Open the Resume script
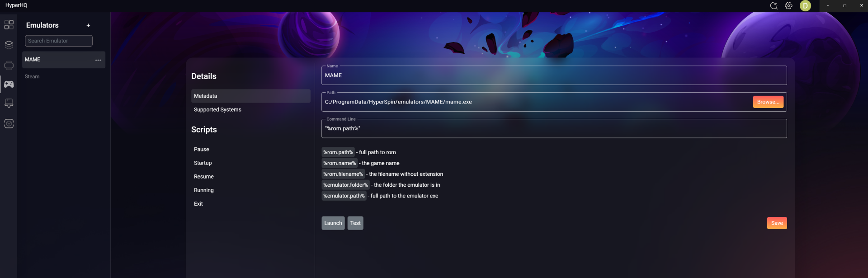This screenshot has width=868, height=278. coord(250,176)
